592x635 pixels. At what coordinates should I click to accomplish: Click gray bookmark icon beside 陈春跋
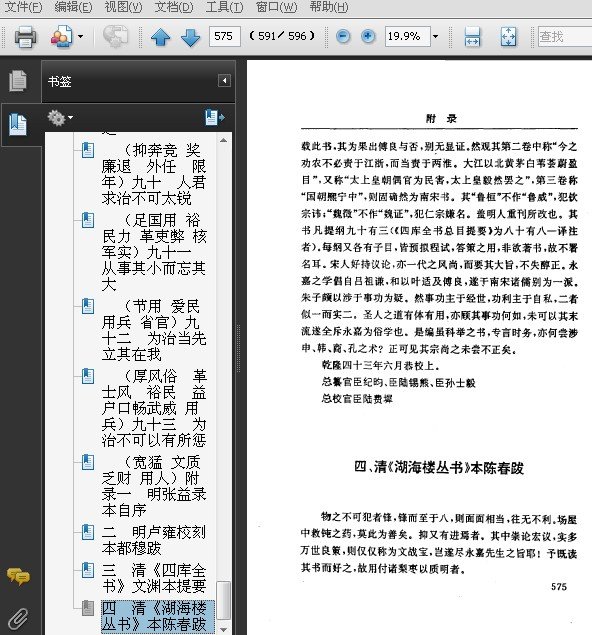(x=88, y=608)
